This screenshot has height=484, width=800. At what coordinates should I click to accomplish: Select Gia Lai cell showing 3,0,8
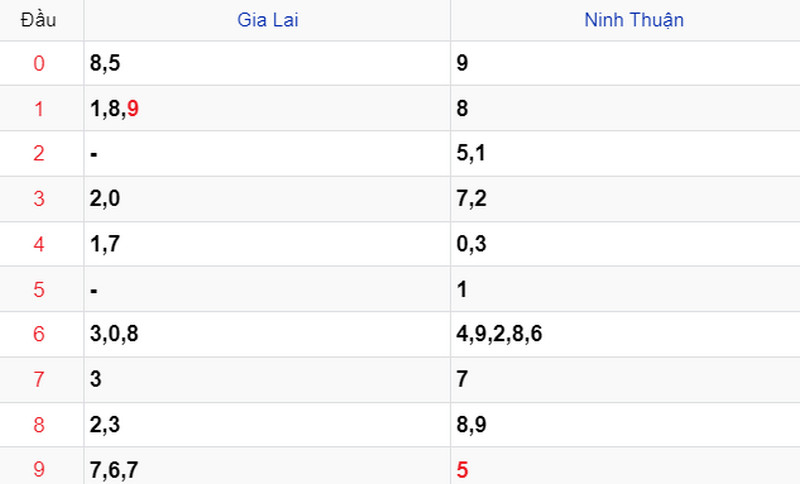click(267, 334)
